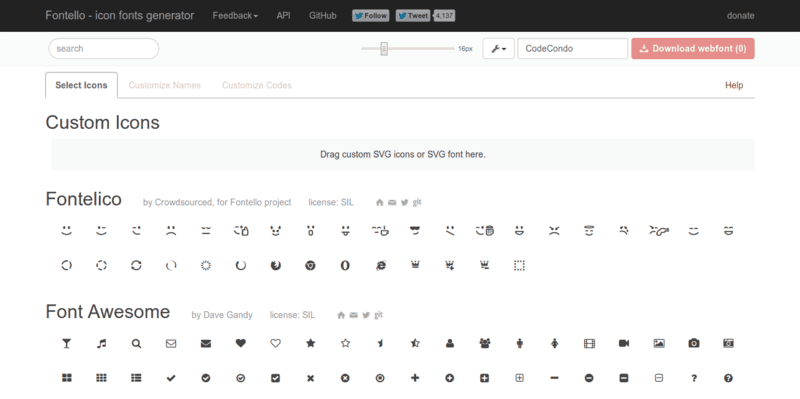
Task: Switch to the Customize Names tab
Action: [165, 85]
